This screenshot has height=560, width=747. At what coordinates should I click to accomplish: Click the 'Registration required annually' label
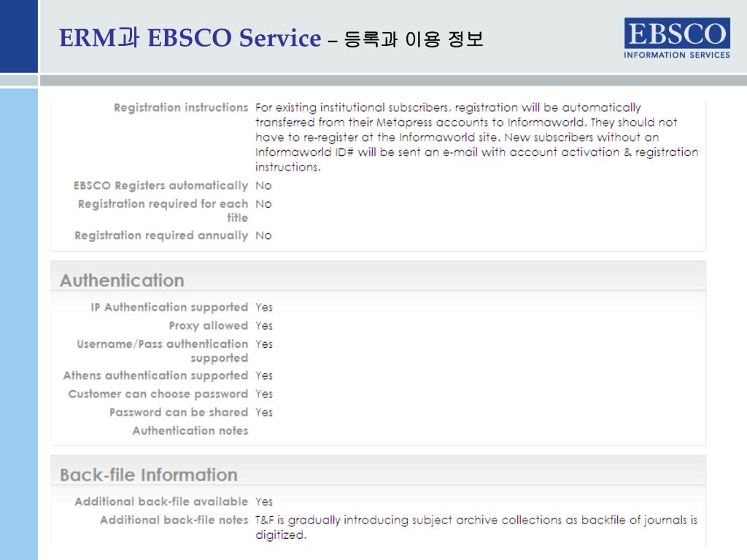point(161,236)
